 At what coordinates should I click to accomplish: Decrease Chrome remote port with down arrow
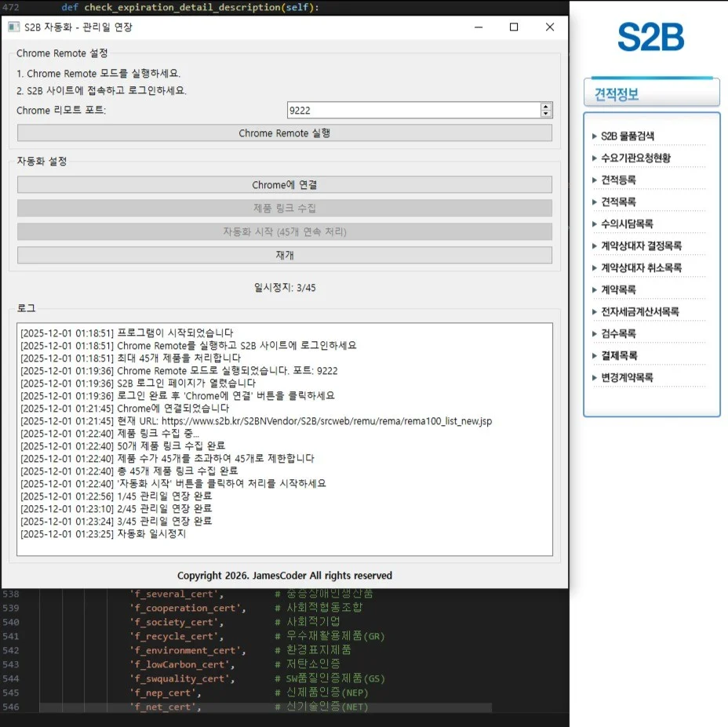(546, 115)
